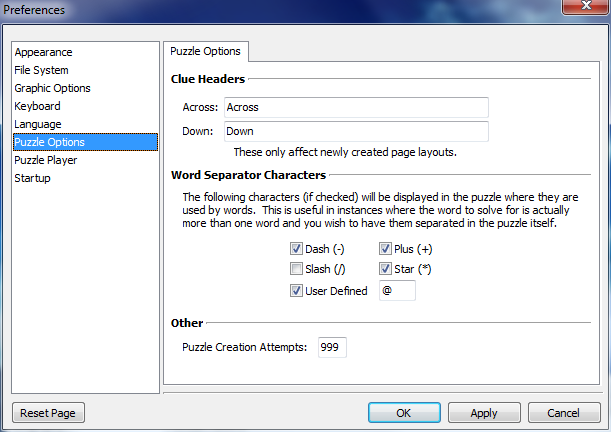Image resolution: width=611 pixels, height=432 pixels.
Task: Toggle the User Defined checkbox
Action: click(296, 291)
